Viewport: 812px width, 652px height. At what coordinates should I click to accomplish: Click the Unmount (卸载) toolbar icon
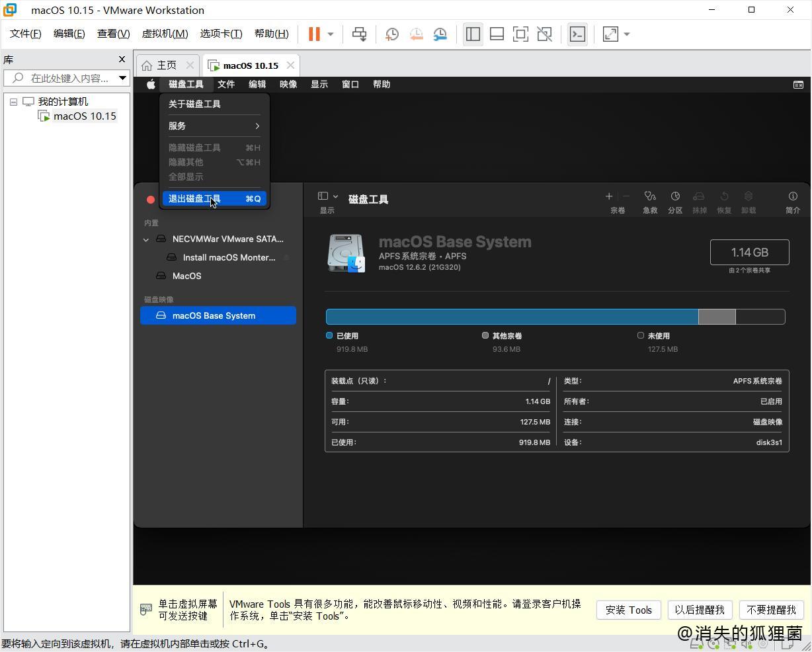point(749,196)
